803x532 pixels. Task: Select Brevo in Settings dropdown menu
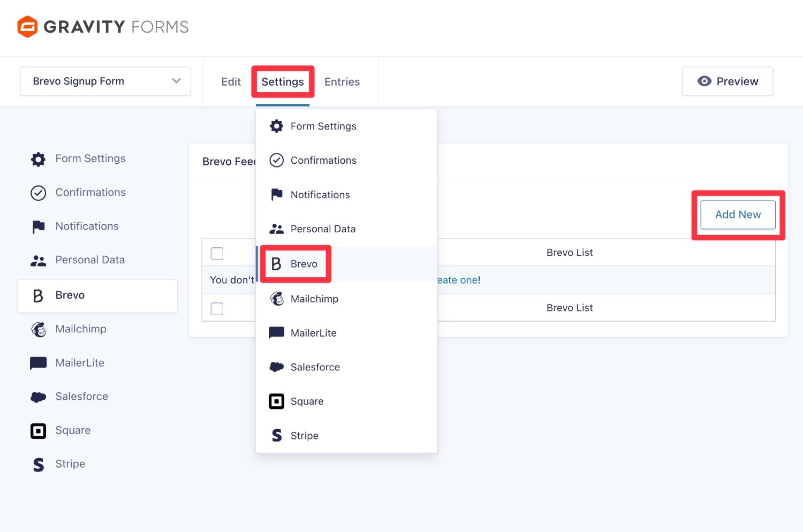coord(346,264)
